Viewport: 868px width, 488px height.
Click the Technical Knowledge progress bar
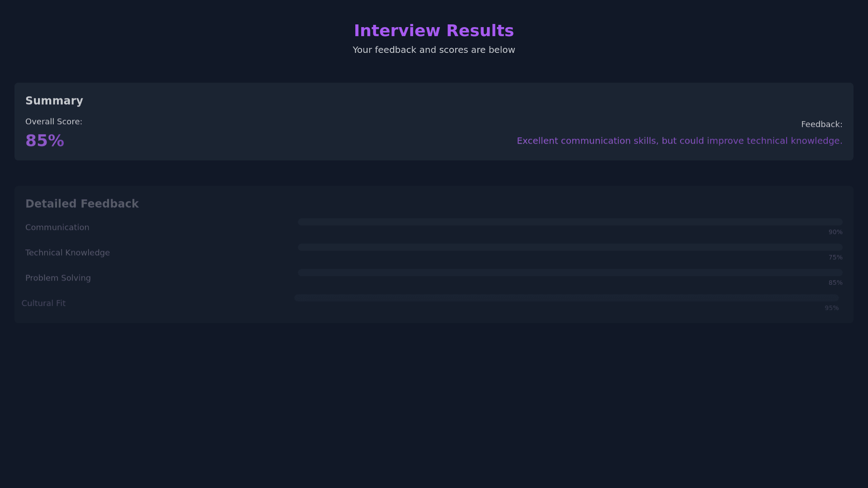point(570,247)
